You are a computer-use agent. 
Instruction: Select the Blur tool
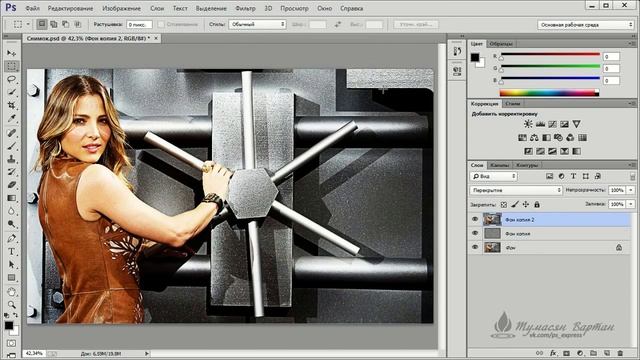tap(11, 211)
